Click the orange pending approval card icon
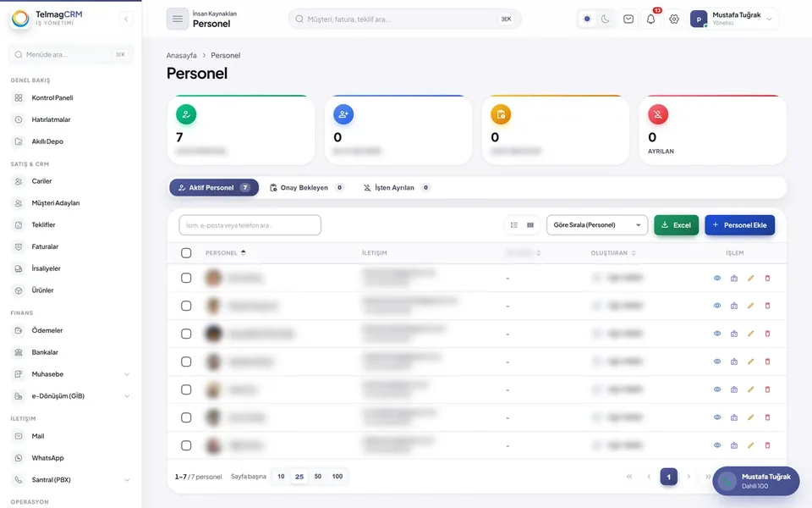Viewport: 812px width, 508px height. point(501,114)
